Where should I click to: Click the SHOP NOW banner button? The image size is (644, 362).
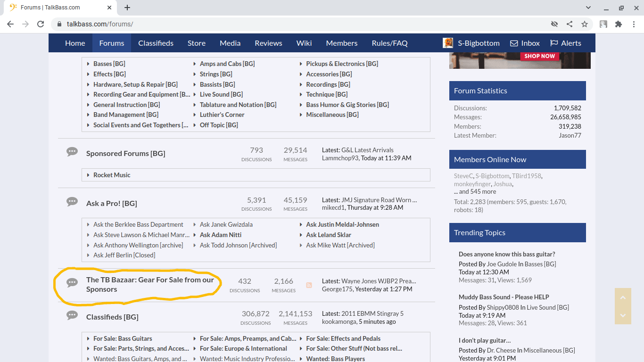(x=539, y=56)
